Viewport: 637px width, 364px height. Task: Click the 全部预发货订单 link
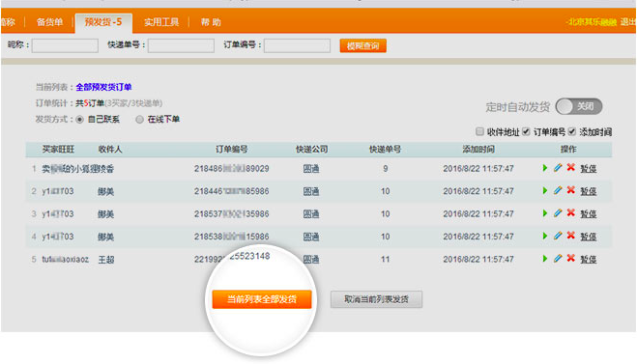[103, 87]
